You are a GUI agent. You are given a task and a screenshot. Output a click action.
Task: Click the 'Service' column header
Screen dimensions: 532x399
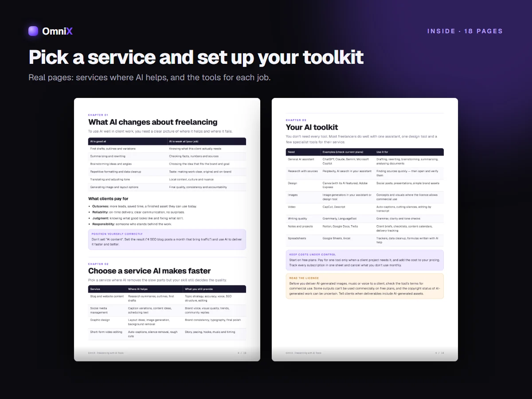tap(107, 289)
